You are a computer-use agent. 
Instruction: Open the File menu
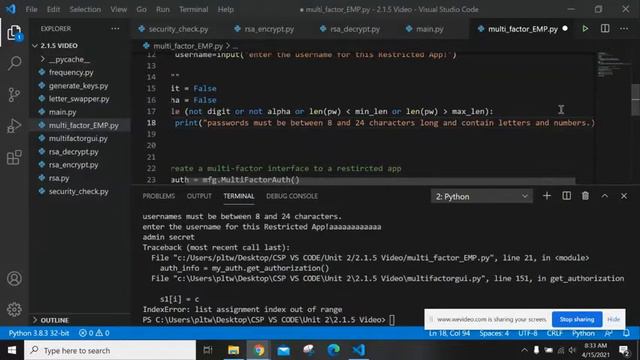click(x=31, y=9)
